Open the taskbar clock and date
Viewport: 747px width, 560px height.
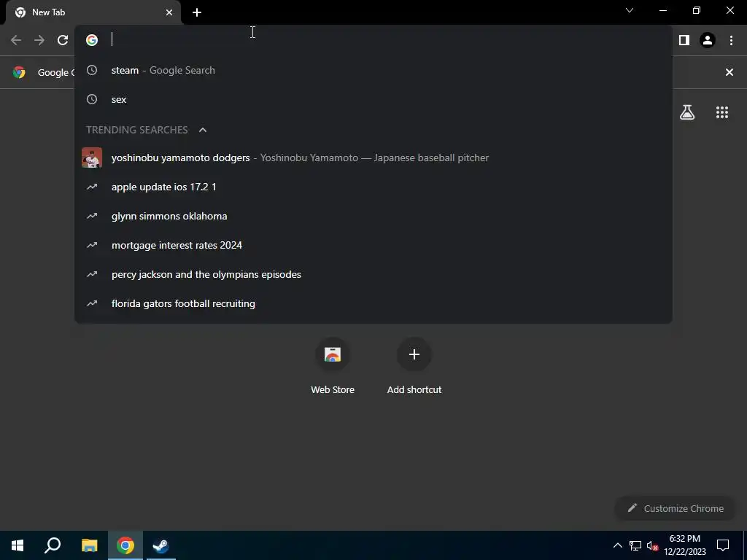coord(684,545)
